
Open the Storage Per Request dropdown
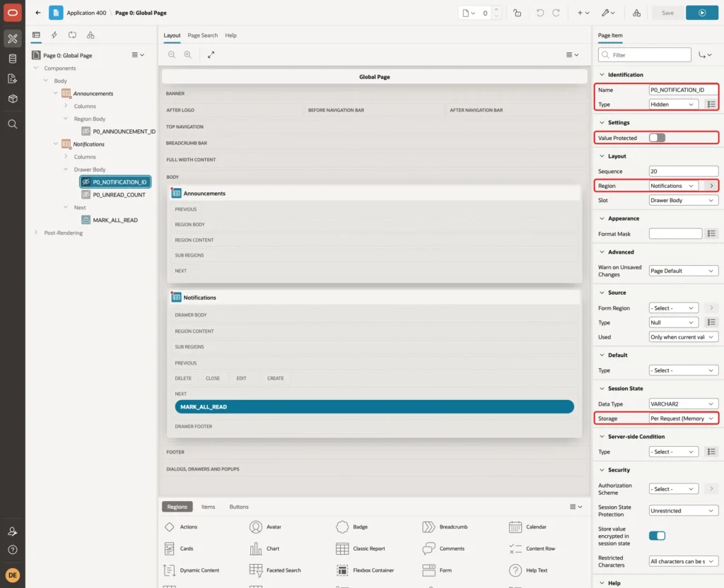[x=684, y=418]
